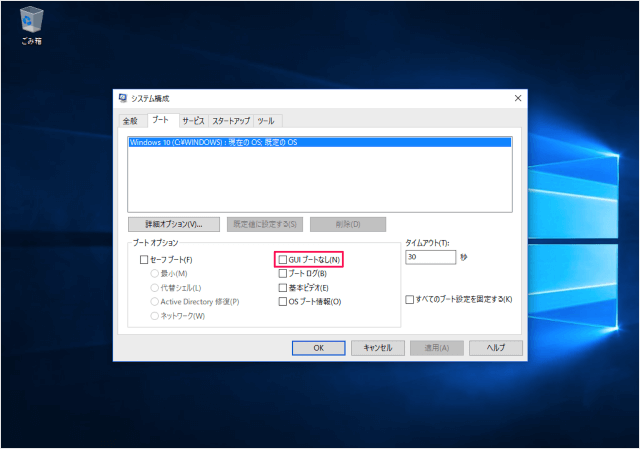Select Active Directory 修復(P) radio button
This screenshot has height=449, width=640.
tap(154, 302)
